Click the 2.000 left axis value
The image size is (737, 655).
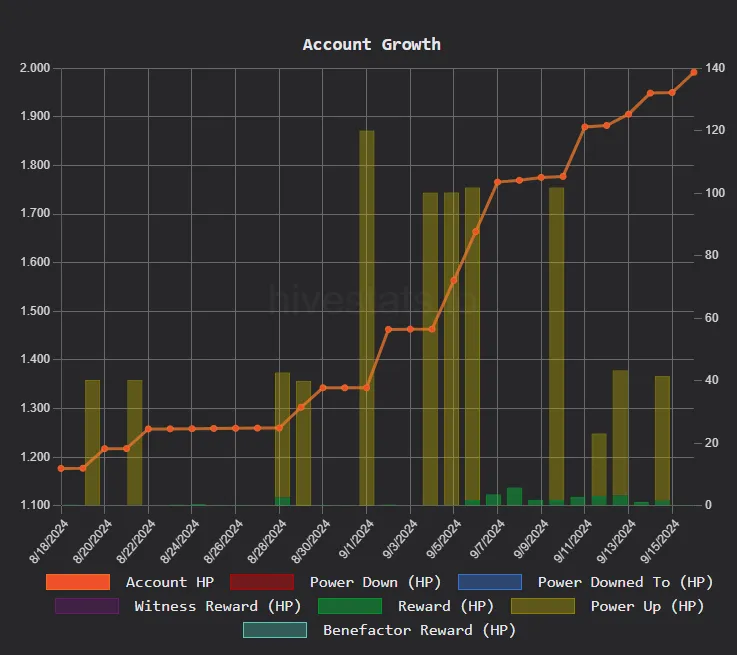pyautogui.click(x=35, y=68)
